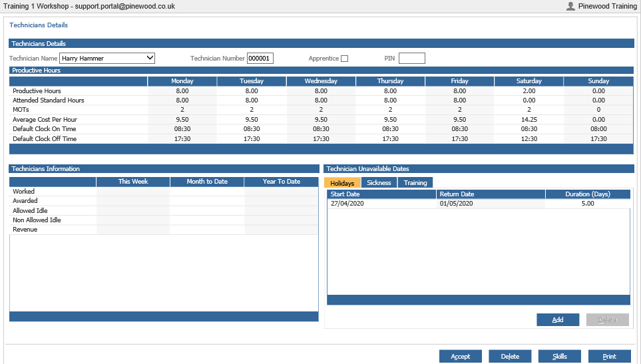Screen dimensions: 641x364
Task: Open the Technician Name dropdown
Action: click(x=107, y=58)
